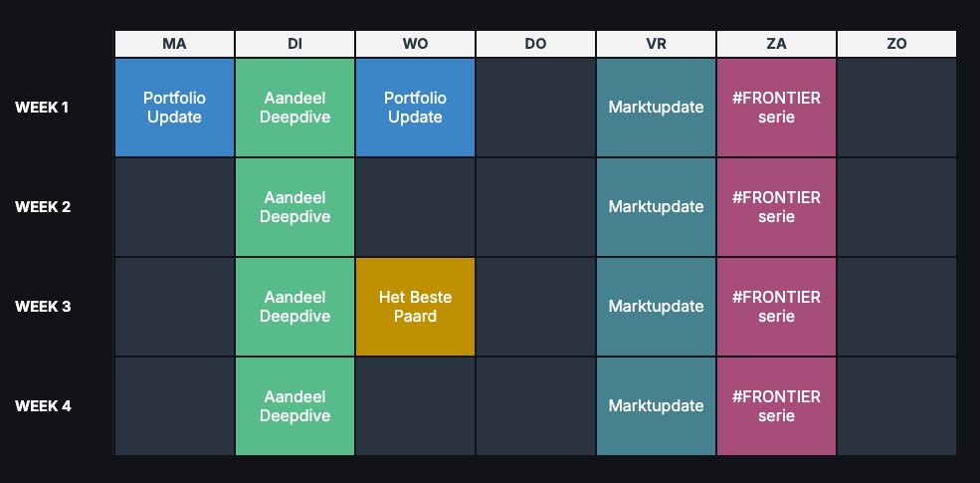Select the DO column header

[535, 44]
